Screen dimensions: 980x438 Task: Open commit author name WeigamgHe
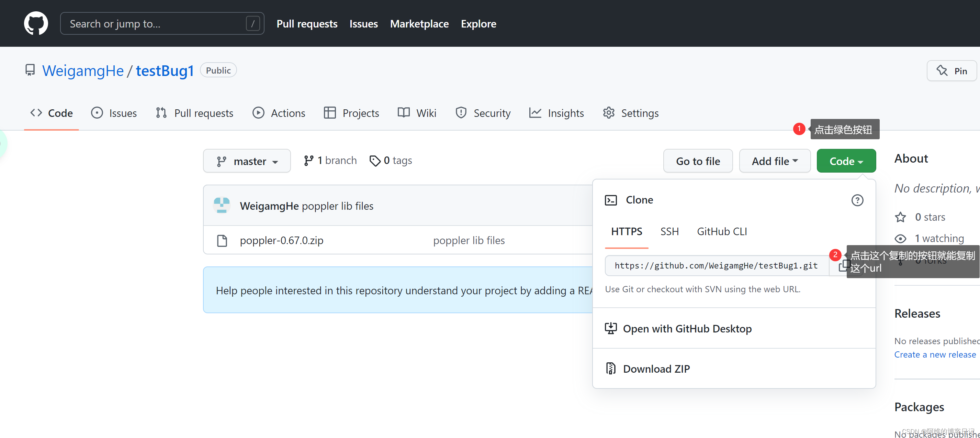(269, 206)
